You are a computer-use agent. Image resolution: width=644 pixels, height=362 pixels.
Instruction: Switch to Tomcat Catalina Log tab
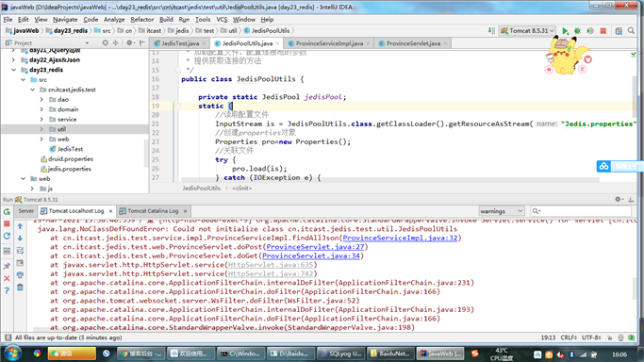click(153, 211)
